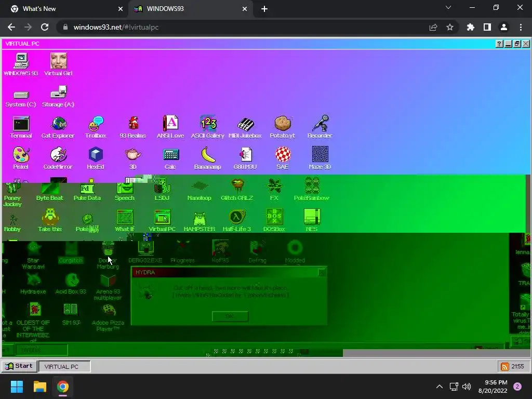Open LSDJ icon
This screenshot has width=532, height=399.
pyautogui.click(x=162, y=190)
